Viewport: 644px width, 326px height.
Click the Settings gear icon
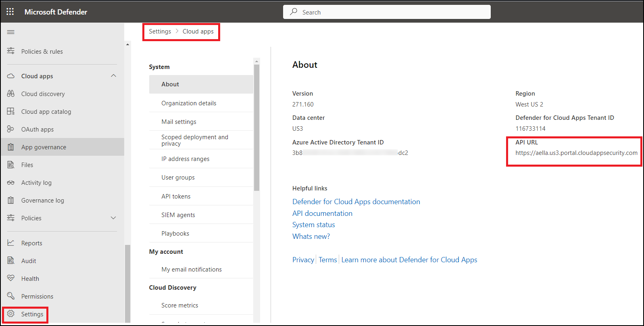pos(11,314)
